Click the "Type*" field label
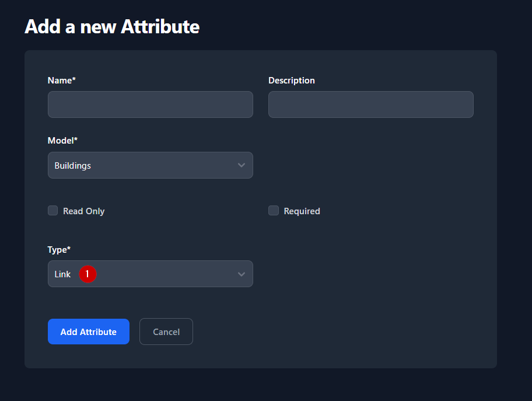Image resolution: width=532 pixels, height=401 pixels. pyautogui.click(x=59, y=249)
